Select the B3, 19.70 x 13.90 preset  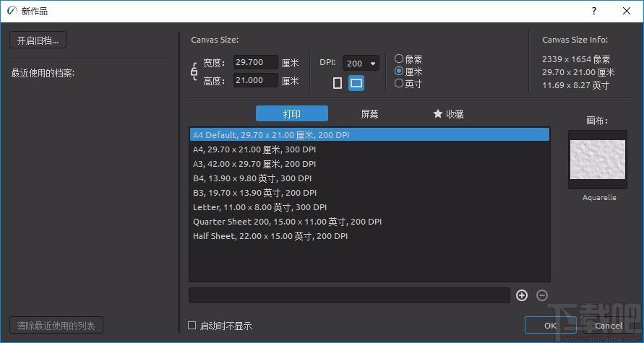click(x=369, y=192)
